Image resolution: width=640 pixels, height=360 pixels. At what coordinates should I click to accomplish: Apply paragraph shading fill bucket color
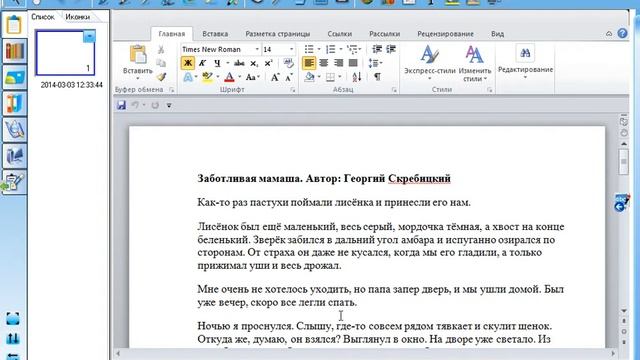coord(309,77)
